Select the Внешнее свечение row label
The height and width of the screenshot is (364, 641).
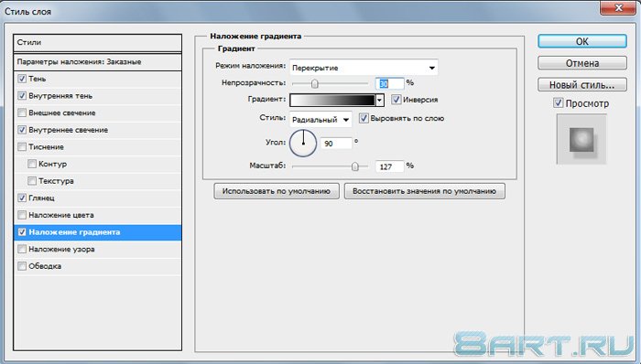(62, 113)
